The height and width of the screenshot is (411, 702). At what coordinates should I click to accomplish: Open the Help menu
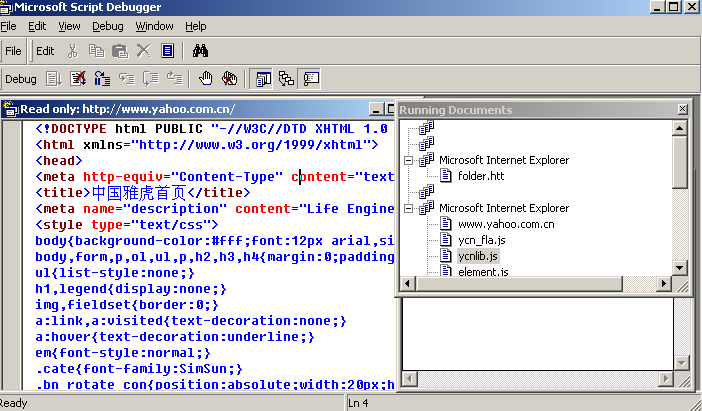196,26
